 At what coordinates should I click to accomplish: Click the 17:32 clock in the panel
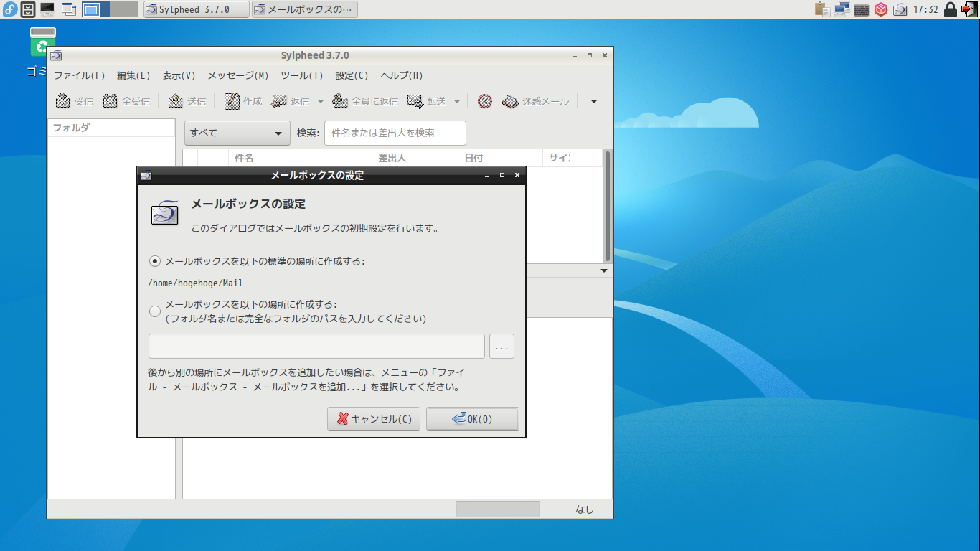925,9
